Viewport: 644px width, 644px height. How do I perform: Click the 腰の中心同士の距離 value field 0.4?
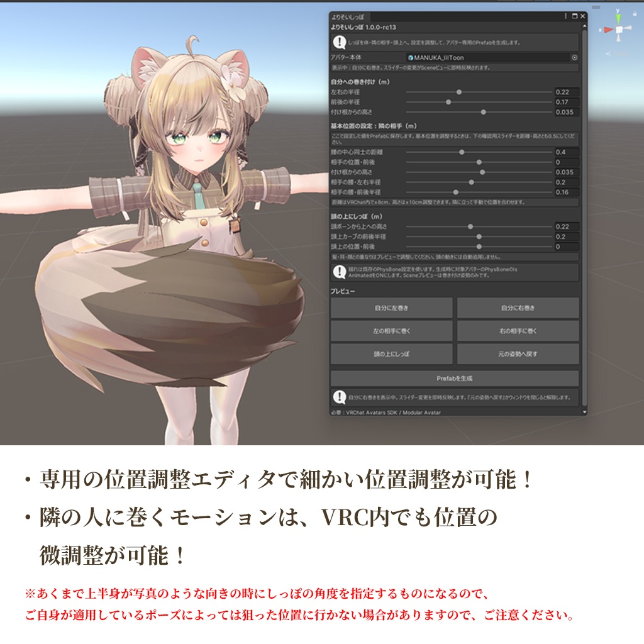[x=567, y=152]
